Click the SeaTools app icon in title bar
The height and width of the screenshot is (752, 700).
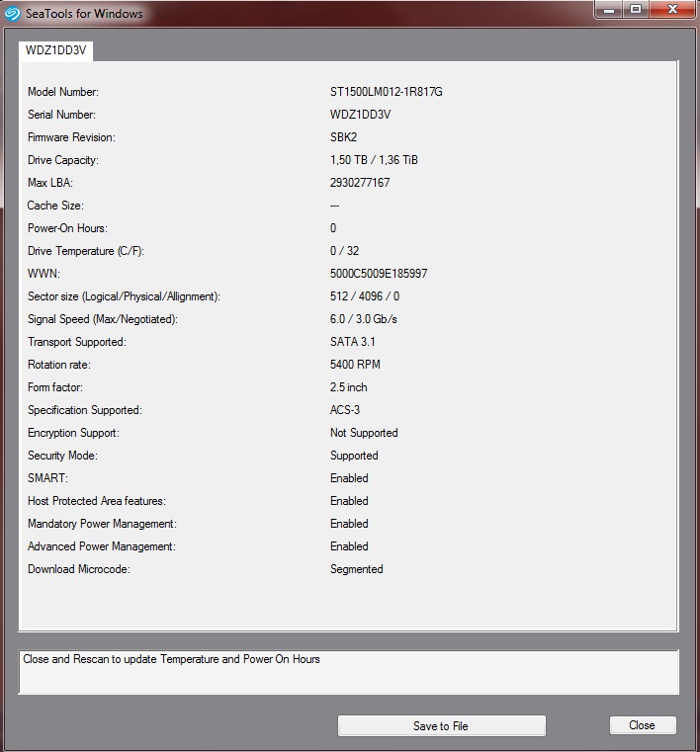(12, 14)
